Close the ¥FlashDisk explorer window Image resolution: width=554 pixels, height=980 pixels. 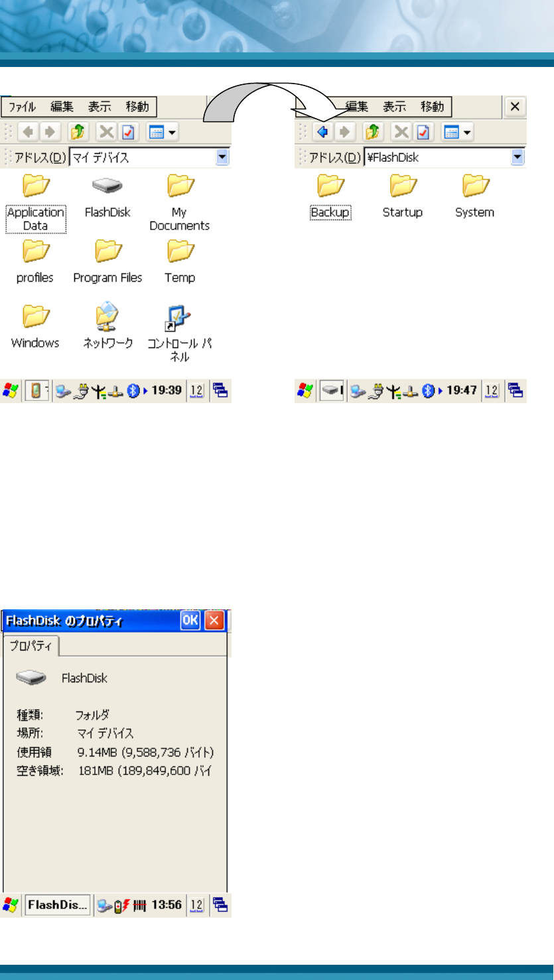(x=516, y=107)
